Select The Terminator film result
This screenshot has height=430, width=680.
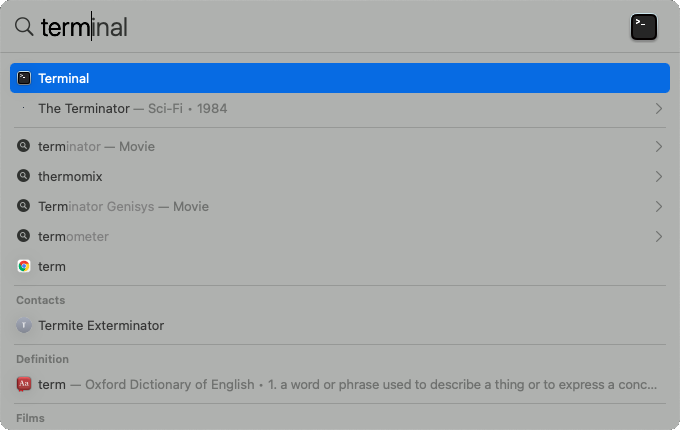tap(340, 108)
